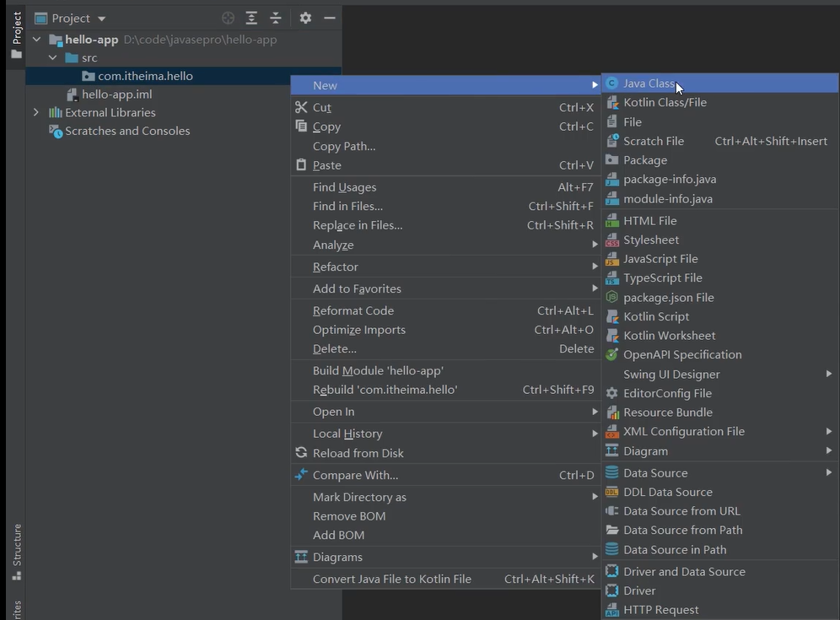Click the Resource Bundle icon

coord(611,412)
